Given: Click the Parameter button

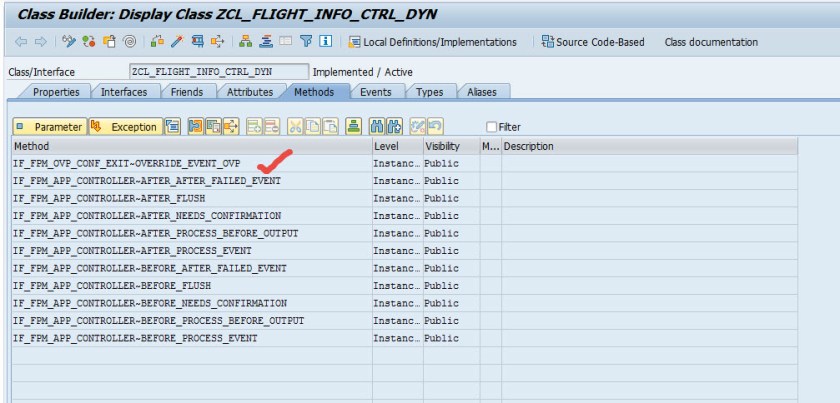Looking at the screenshot, I should tap(50, 127).
